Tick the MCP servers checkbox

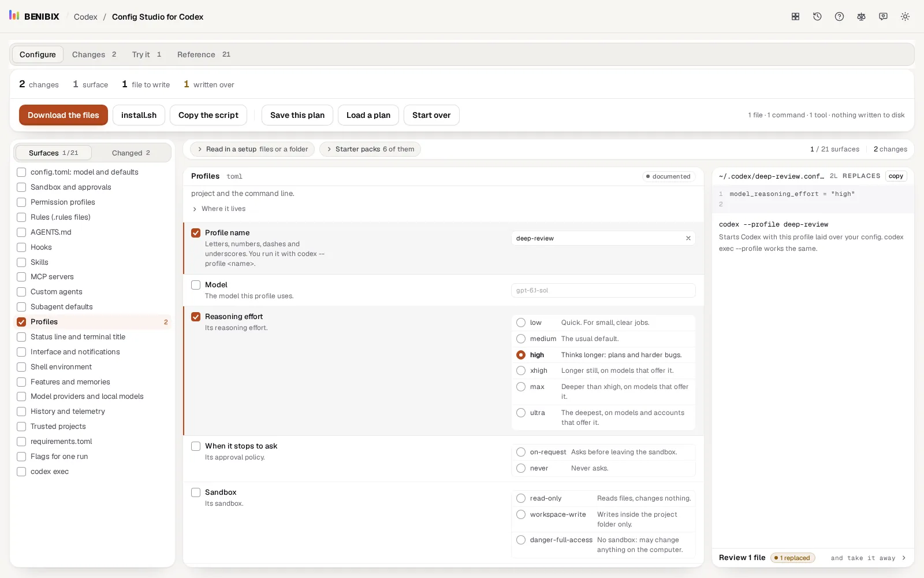point(21,277)
